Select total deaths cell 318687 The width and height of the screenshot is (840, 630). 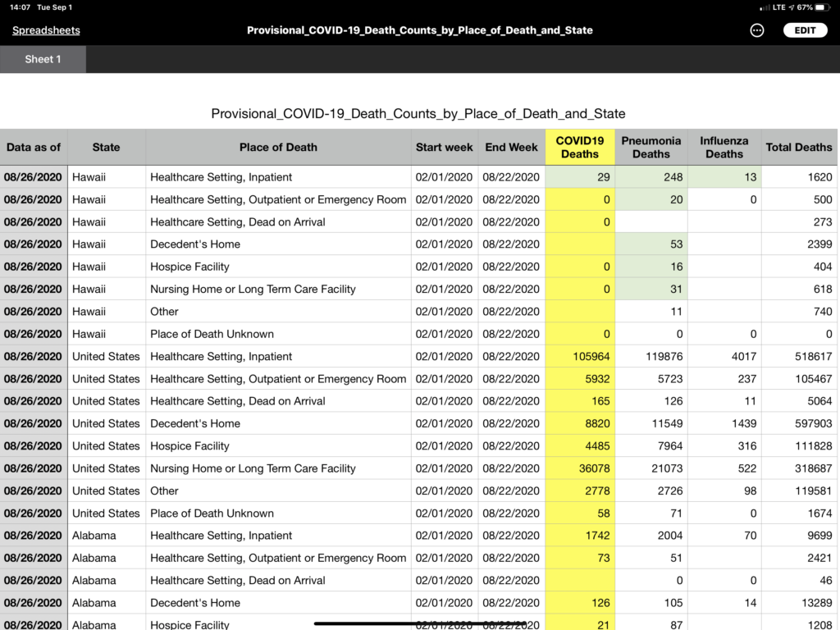799,468
